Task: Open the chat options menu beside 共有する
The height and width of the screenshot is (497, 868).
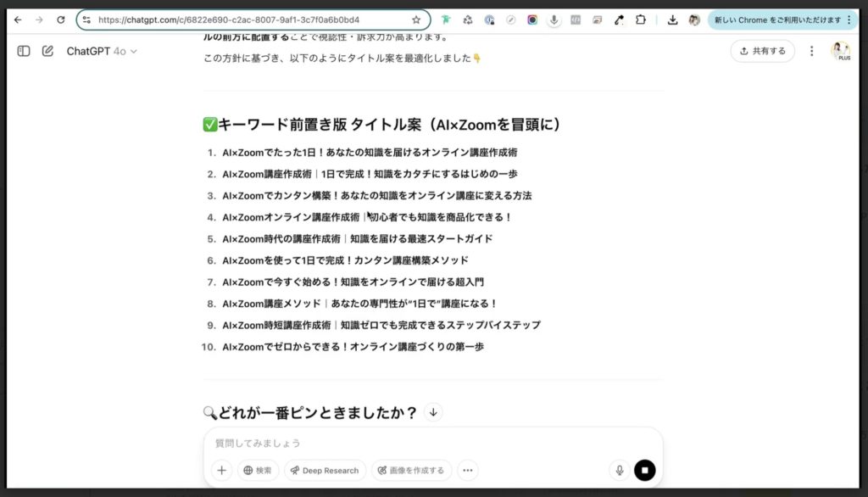Action: pyautogui.click(x=812, y=51)
